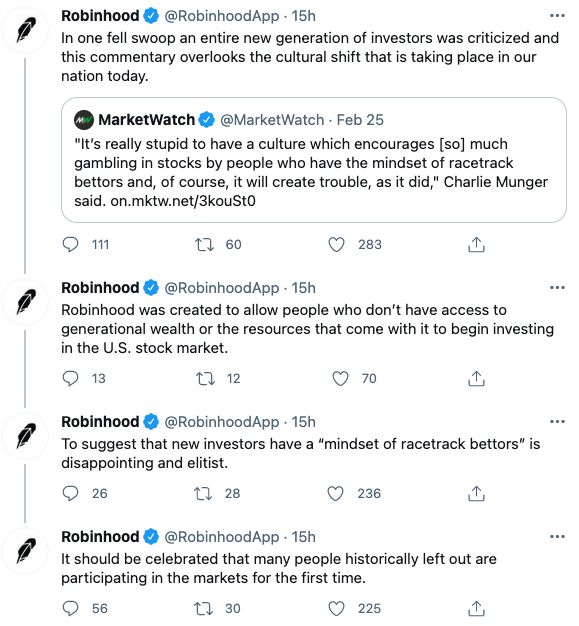Open @RobinhoodApp handle on the first tweet

click(222, 16)
